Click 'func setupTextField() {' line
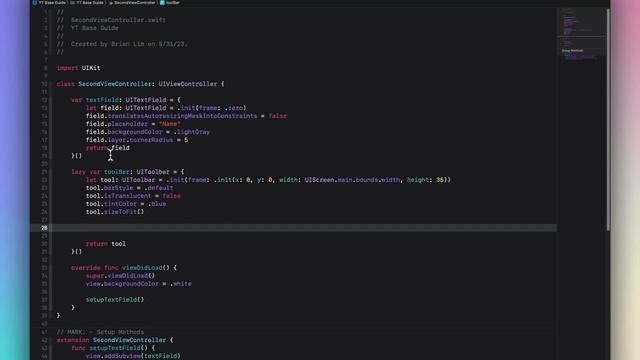Image resolution: width=640 pixels, height=360 pixels. pyautogui.click(x=113, y=348)
